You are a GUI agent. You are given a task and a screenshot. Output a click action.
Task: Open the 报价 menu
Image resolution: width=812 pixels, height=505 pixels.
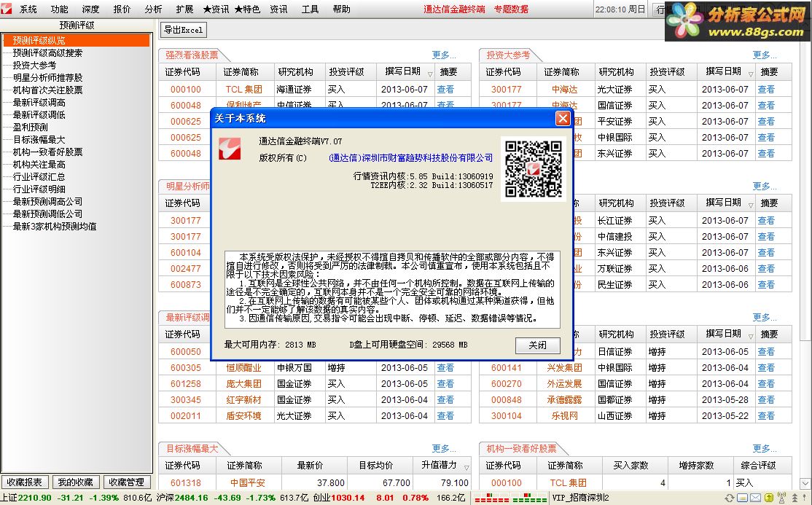pyautogui.click(x=122, y=9)
